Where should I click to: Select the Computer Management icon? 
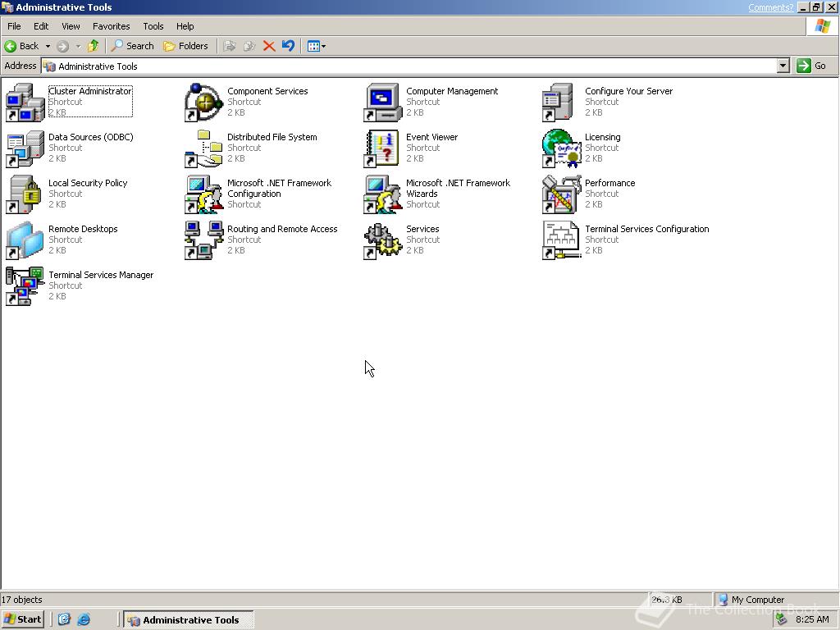(382, 103)
